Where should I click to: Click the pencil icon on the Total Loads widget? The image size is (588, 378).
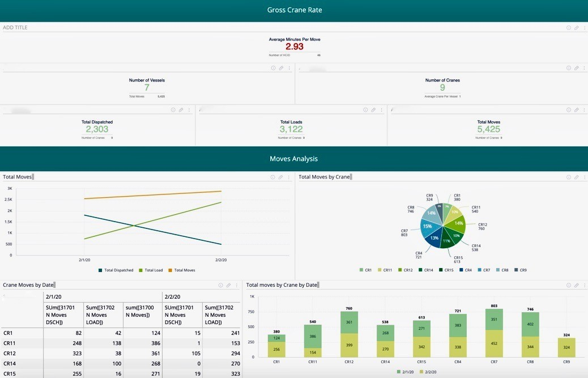coord(373,110)
